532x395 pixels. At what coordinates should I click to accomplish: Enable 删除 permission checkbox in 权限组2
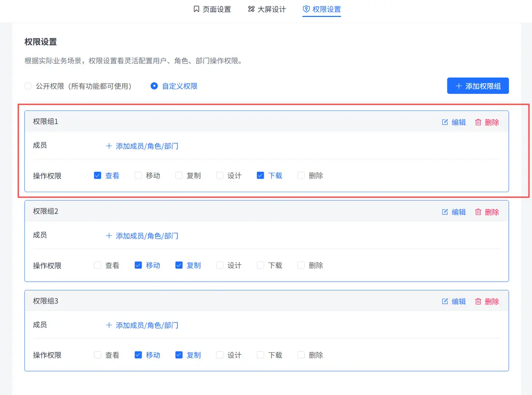(x=301, y=265)
